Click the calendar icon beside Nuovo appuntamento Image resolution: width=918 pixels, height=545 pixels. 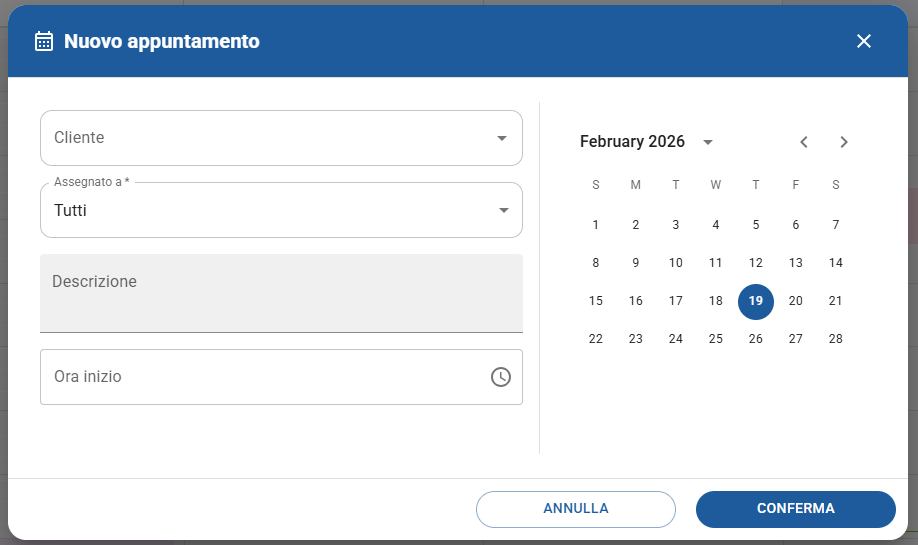click(44, 41)
